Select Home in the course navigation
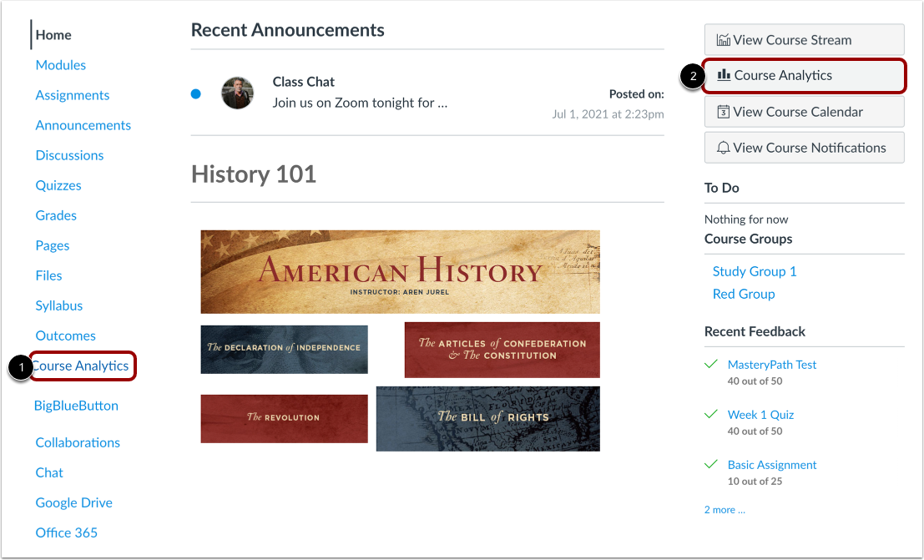The width and height of the screenshot is (924, 560). [x=53, y=34]
